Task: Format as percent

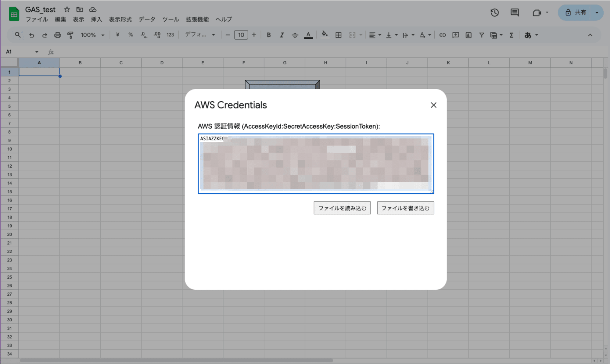Action: click(x=131, y=35)
